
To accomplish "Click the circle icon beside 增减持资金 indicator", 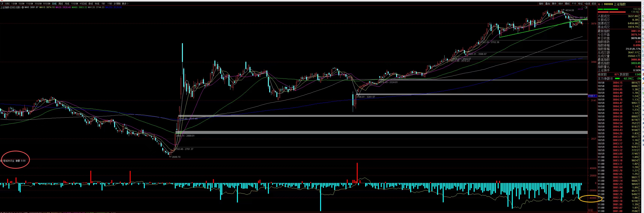I will coord(2,161).
